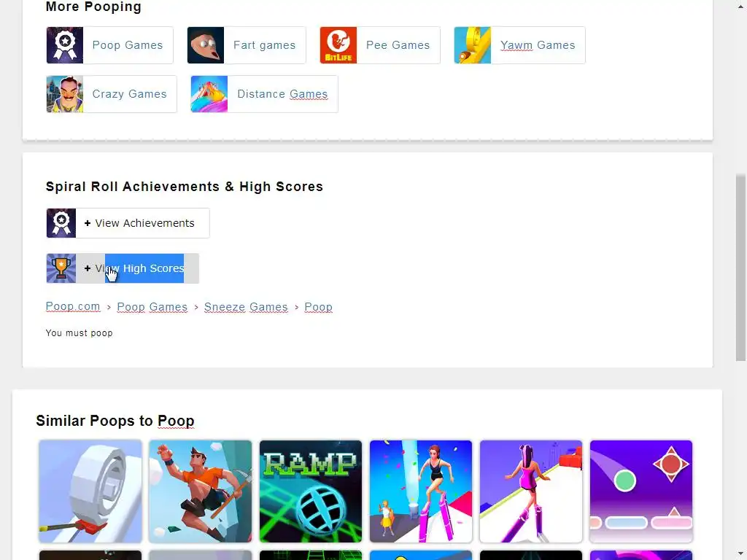The height and width of the screenshot is (560, 747).
Task: Open the colorful Distance Games icon
Action: [x=209, y=94]
